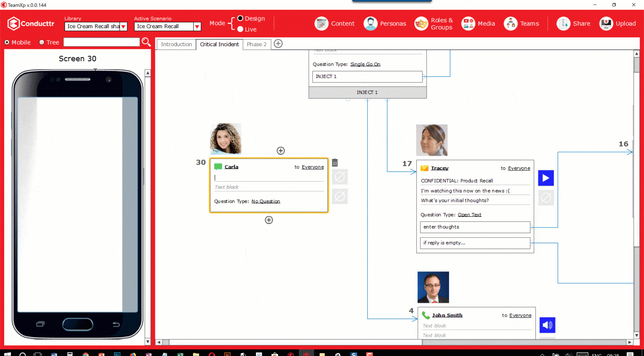Play Tracey's video with blue play button
644x356 pixels.
coord(546,178)
